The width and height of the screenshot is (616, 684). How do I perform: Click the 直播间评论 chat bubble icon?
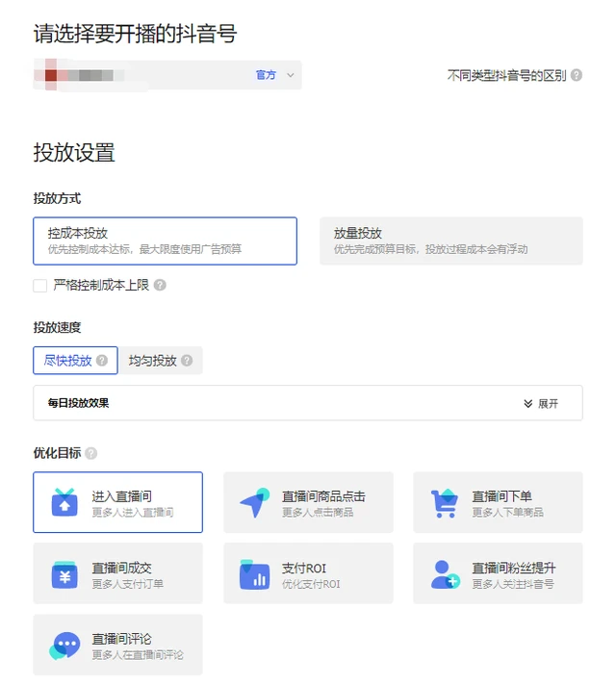[x=64, y=646]
